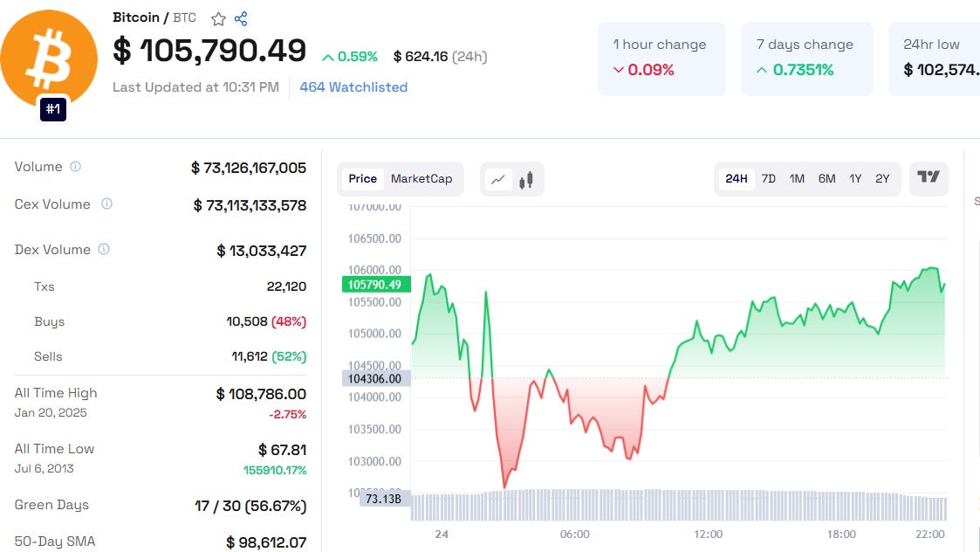980x552 pixels.
Task: Select the 24H time range tab
Action: (x=737, y=179)
